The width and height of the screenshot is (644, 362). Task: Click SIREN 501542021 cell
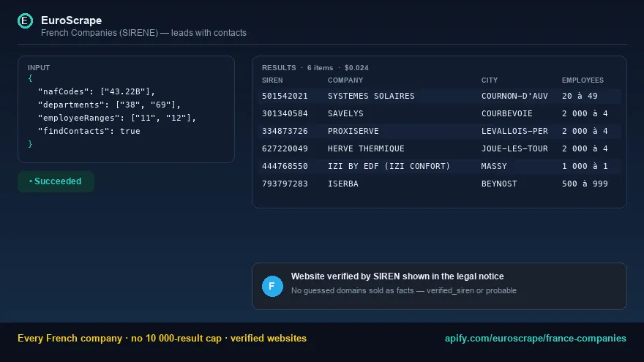coord(285,96)
